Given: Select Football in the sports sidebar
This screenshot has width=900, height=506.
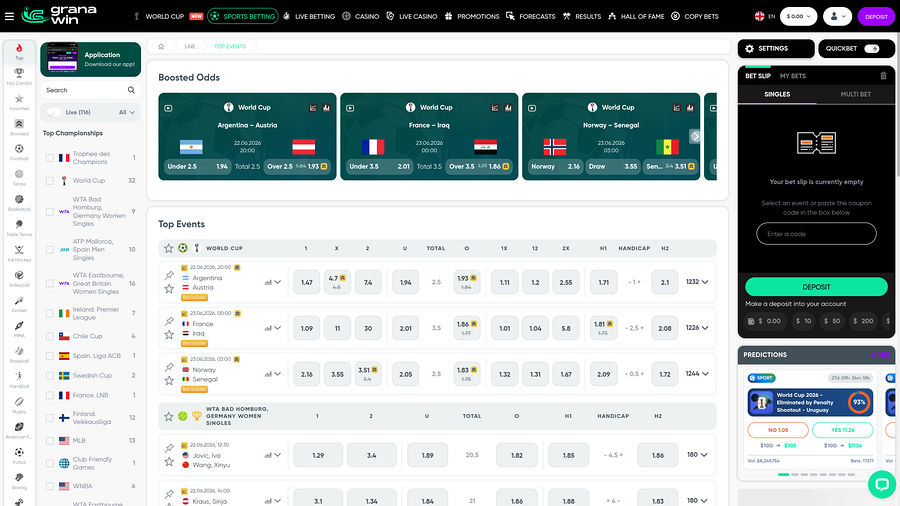Looking at the screenshot, I should click(x=19, y=152).
